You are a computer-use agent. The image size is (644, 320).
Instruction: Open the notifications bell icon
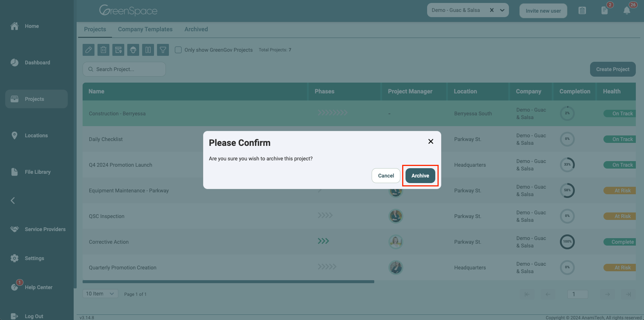click(627, 10)
